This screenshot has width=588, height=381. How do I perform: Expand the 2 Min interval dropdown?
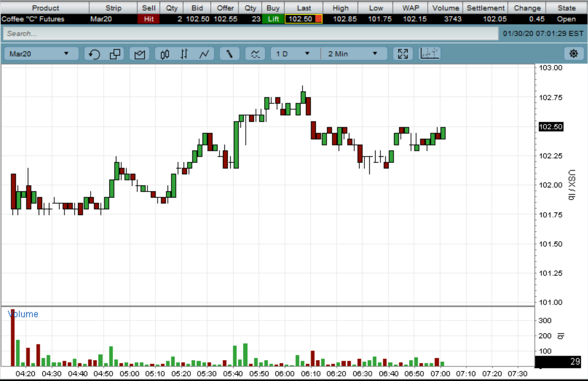(x=353, y=54)
